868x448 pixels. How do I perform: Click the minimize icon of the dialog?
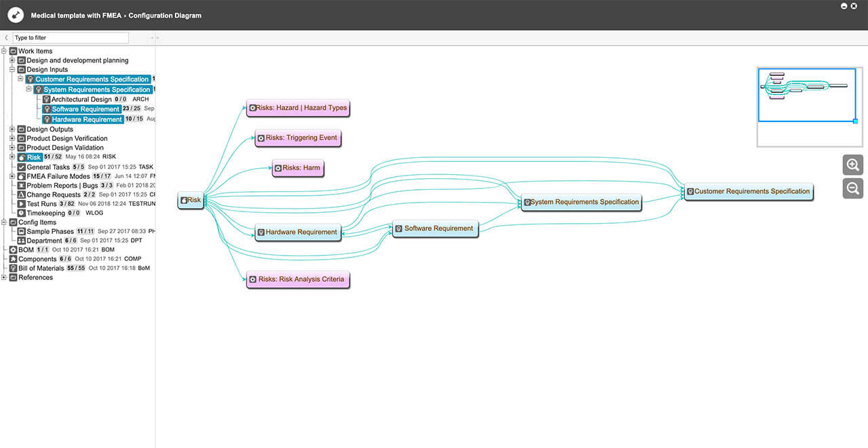point(844,6)
